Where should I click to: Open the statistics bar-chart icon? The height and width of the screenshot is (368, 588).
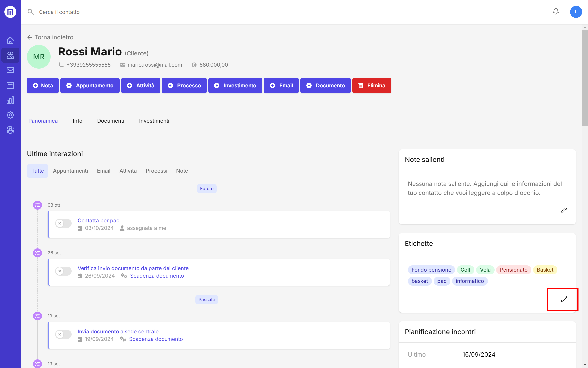[10, 100]
